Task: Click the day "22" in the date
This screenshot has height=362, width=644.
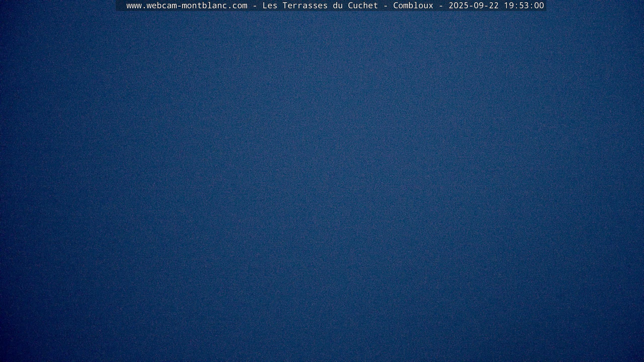Action: click(x=494, y=6)
